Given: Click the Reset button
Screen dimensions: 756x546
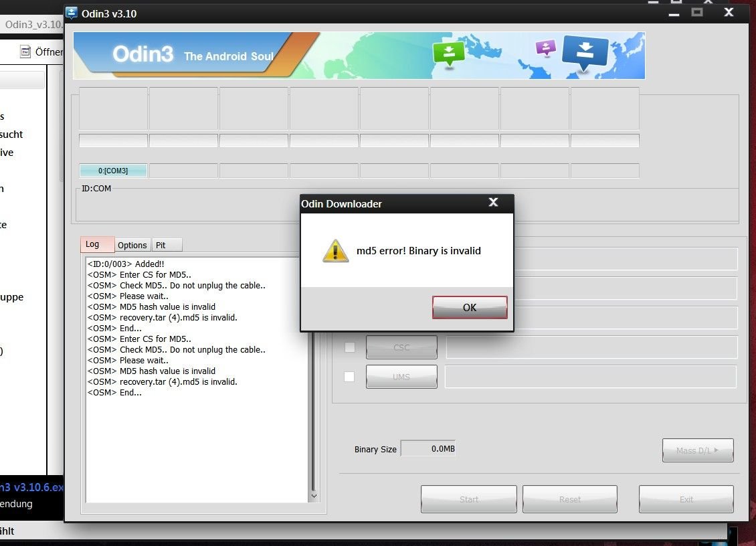Looking at the screenshot, I should tap(570, 499).
